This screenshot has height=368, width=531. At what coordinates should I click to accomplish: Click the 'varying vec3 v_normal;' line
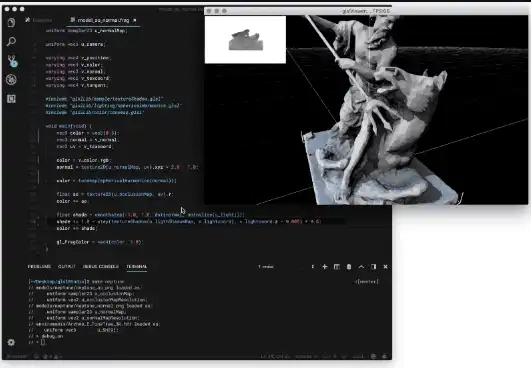pyautogui.click(x=76, y=71)
